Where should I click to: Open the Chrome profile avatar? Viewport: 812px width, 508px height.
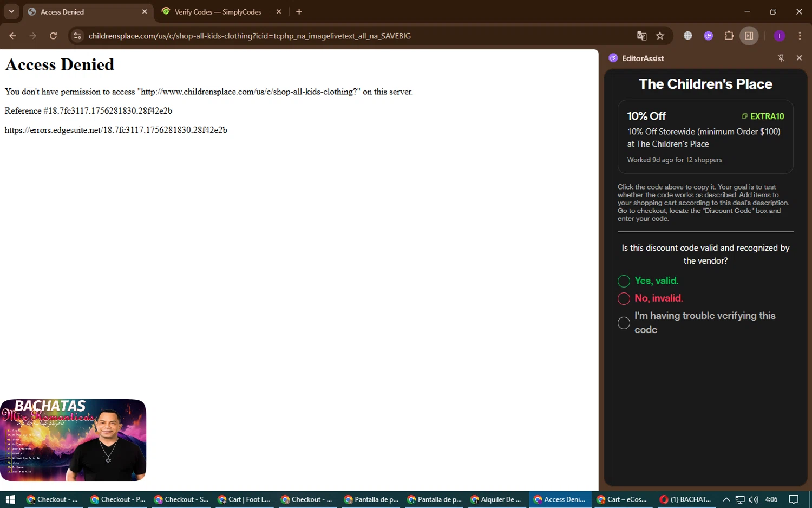[x=780, y=36]
